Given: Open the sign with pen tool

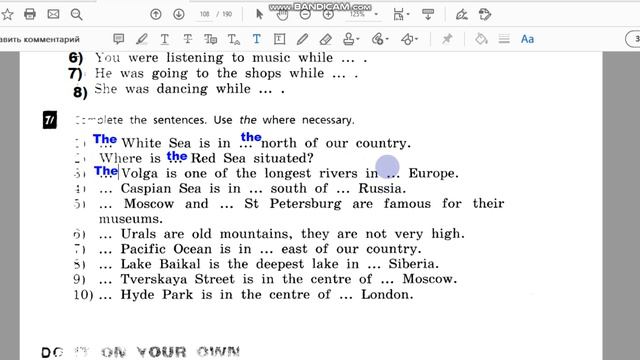Looking at the screenshot, I should pos(462,15).
